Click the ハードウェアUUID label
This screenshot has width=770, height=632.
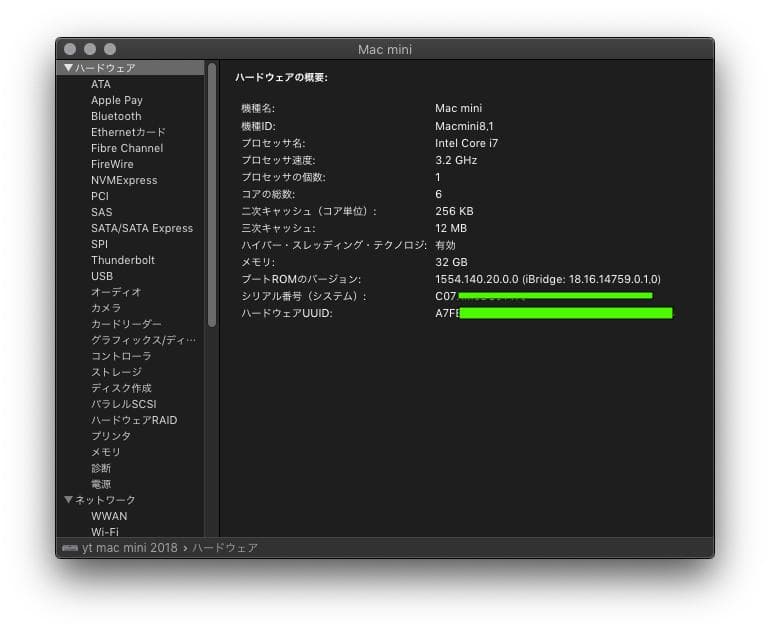click(287, 313)
